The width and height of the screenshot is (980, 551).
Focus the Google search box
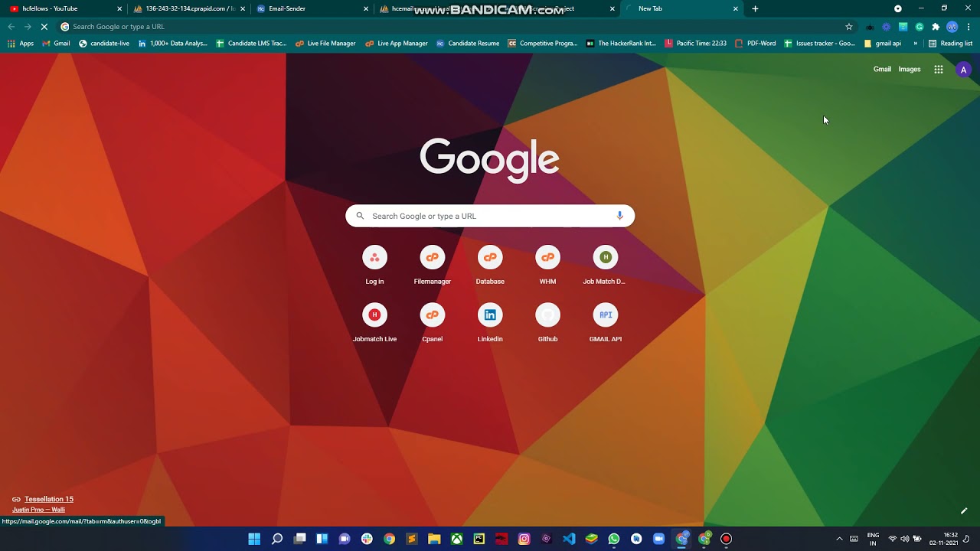point(490,216)
